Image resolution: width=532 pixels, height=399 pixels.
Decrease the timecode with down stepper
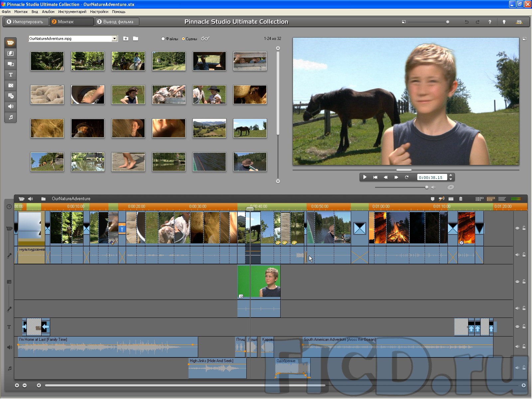451,179
